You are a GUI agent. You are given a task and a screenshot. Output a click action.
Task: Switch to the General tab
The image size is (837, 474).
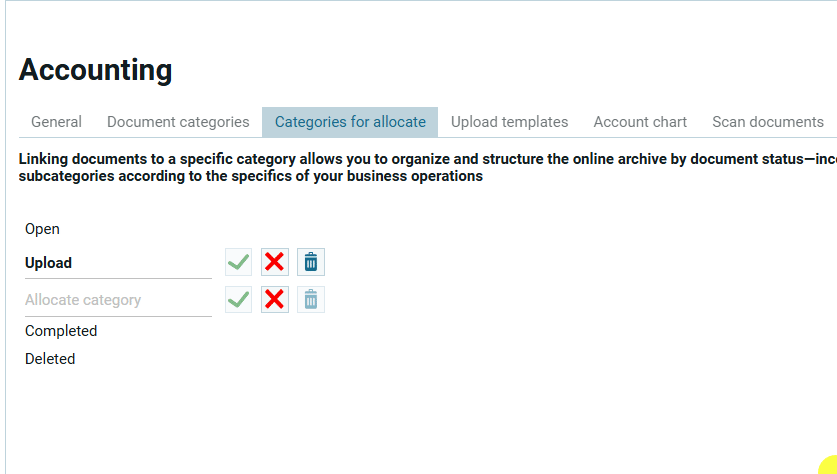(x=56, y=122)
